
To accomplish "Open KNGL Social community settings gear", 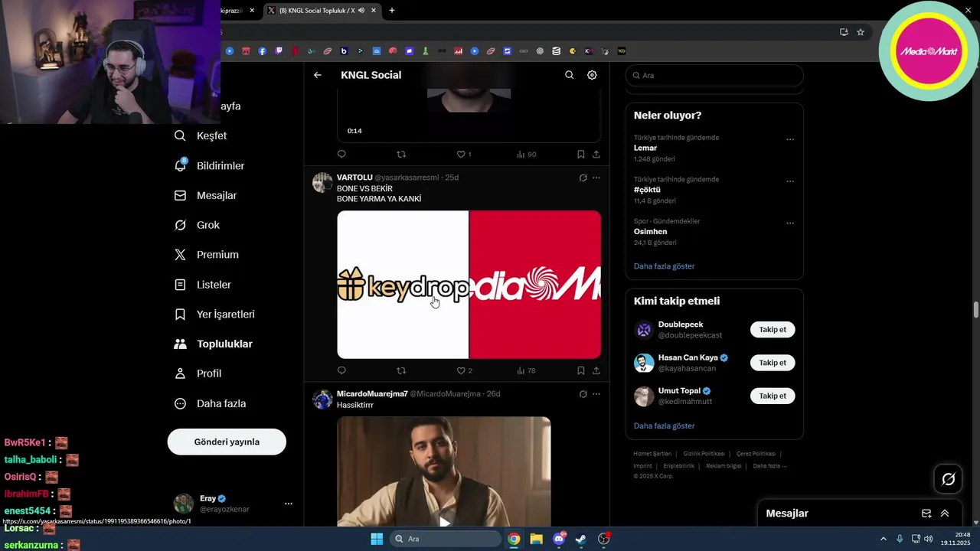I will 592,75.
